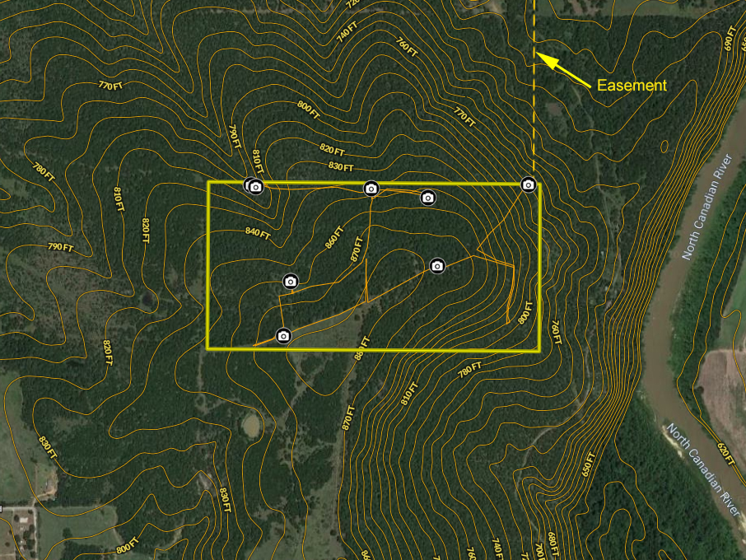The height and width of the screenshot is (560, 746).
Task: Click the camera marker at the northeast boundary corner
Action: (529, 184)
